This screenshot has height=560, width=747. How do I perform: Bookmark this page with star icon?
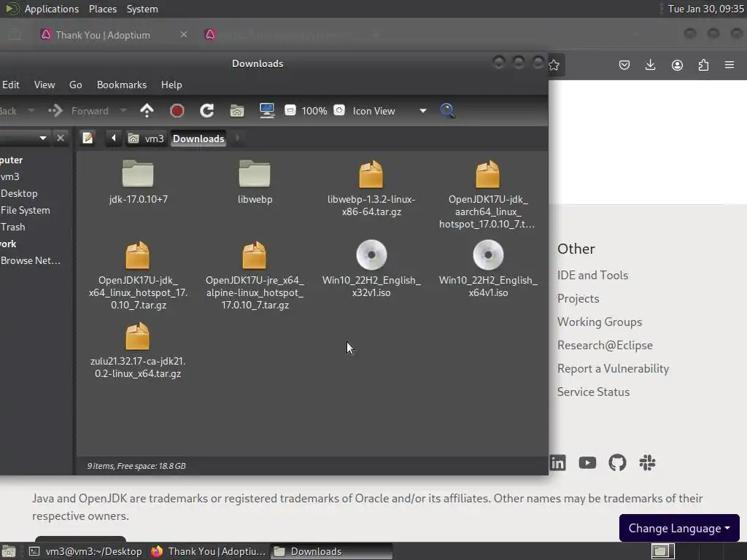(x=554, y=65)
